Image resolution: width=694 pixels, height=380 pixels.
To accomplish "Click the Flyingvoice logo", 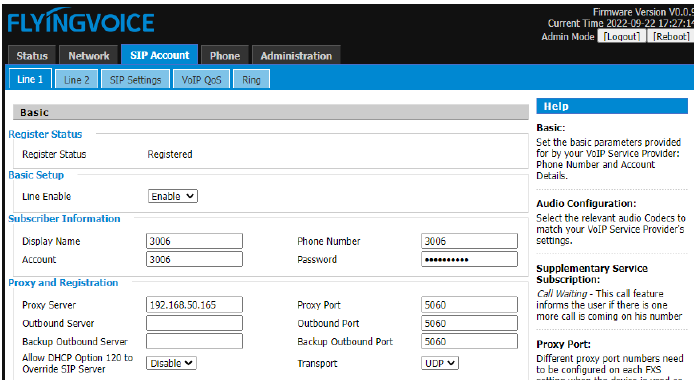I will pos(81,21).
